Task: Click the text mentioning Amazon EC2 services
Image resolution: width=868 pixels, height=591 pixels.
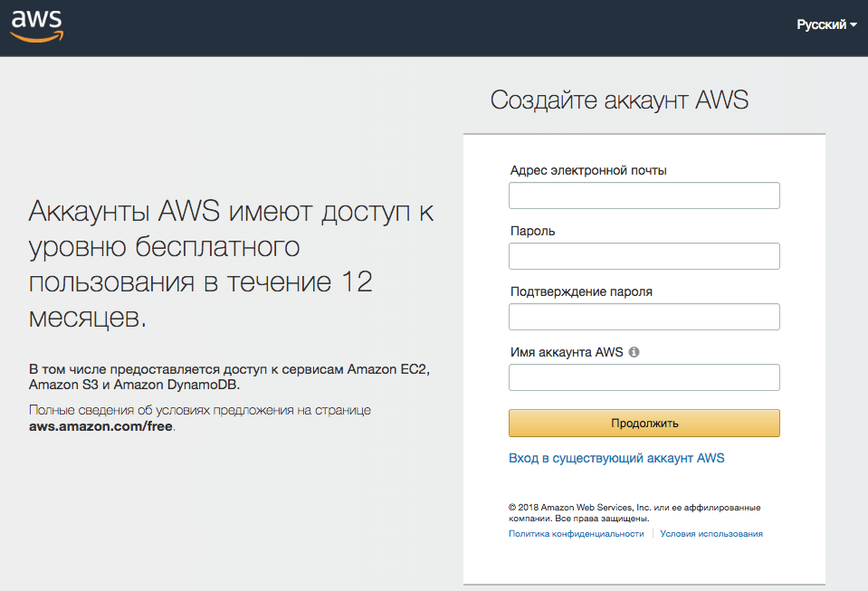Action: pos(229,377)
